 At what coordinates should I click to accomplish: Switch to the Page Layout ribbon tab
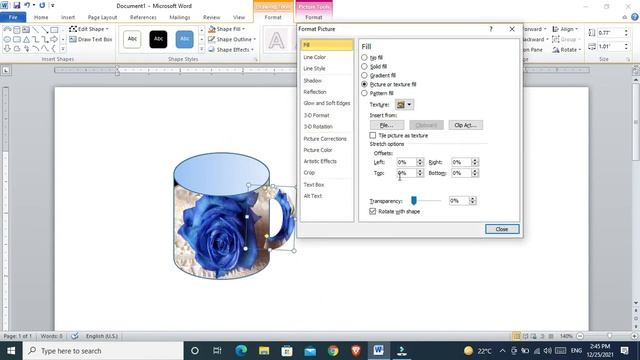pos(102,17)
